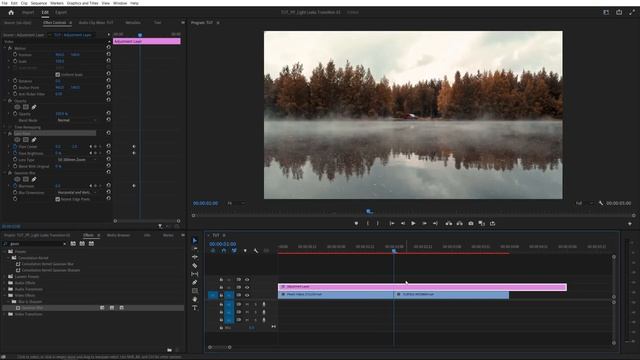The width and height of the screenshot is (640, 360).
Task: Toggle Flare Center animation stopwatch
Action: point(15,146)
